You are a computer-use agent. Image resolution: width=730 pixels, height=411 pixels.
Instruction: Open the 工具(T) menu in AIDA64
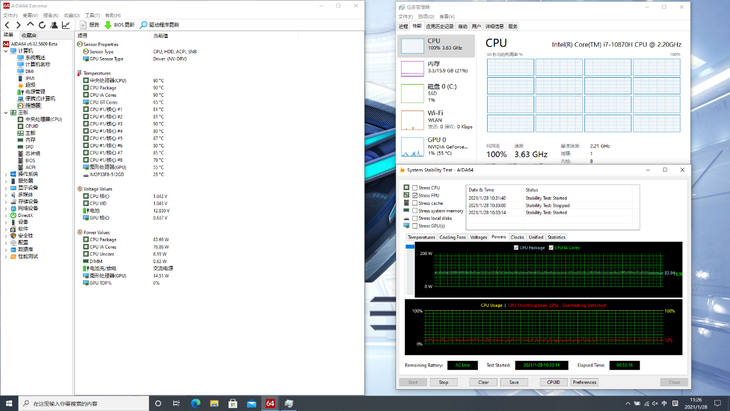92,15
